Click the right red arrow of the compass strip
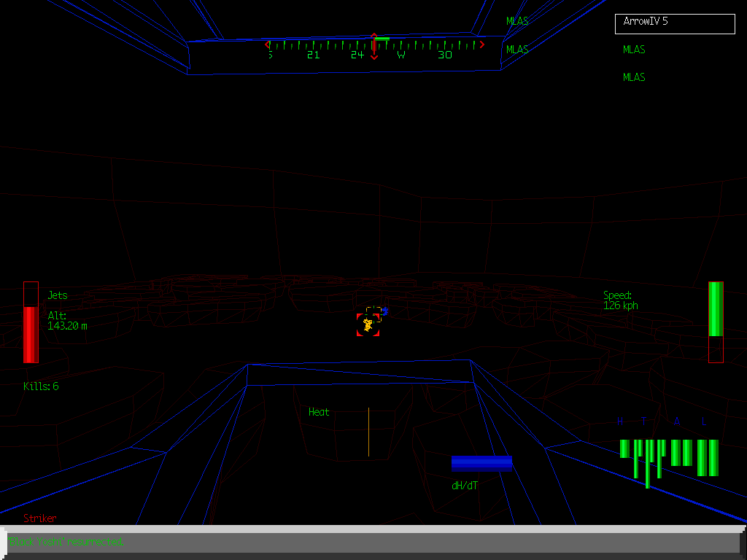 (x=481, y=44)
